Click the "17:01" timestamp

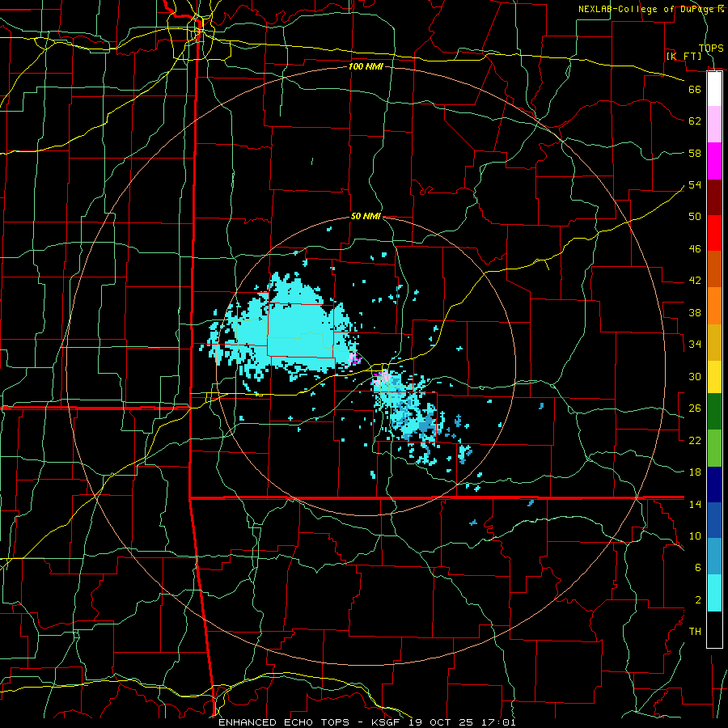point(498,722)
